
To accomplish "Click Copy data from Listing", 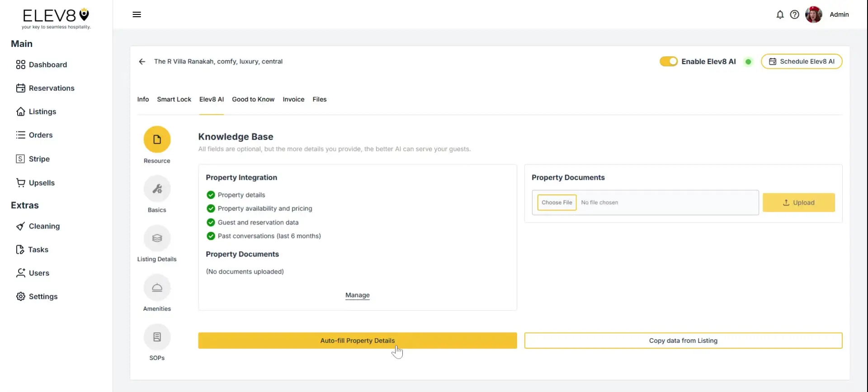I will (684, 341).
